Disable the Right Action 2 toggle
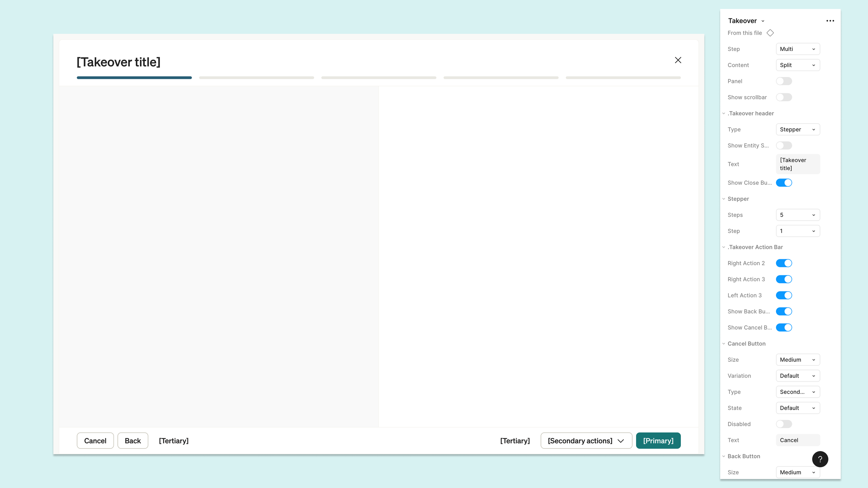The width and height of the screenshot is (868, 488). pos(784,263)
